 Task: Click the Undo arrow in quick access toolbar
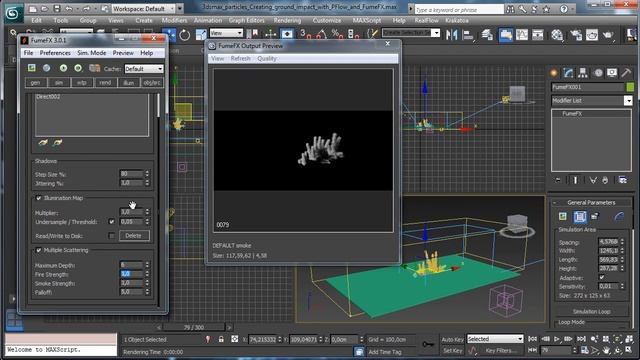(69, 9)
